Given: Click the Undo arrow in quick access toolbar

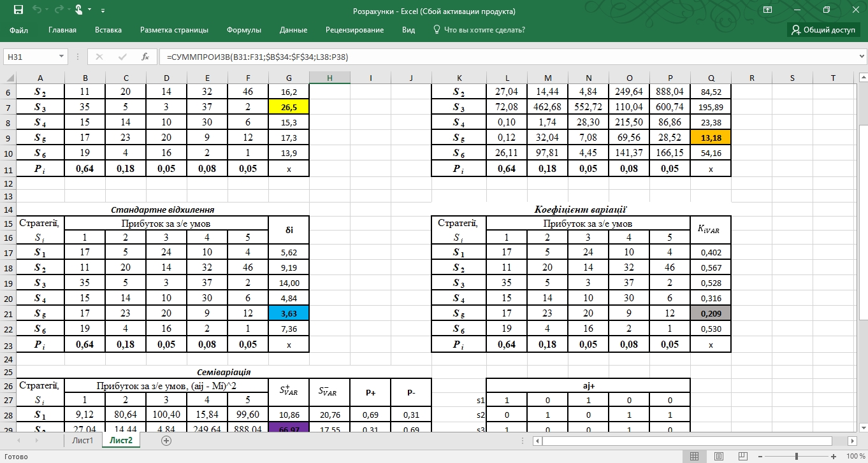Looking at the screenshot, I should [x=36, y=10].
